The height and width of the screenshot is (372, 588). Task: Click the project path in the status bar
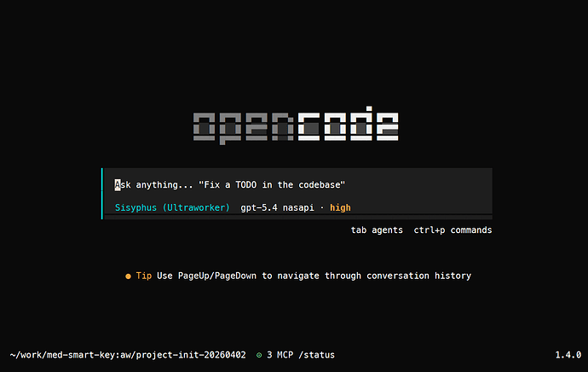[128, 355]
